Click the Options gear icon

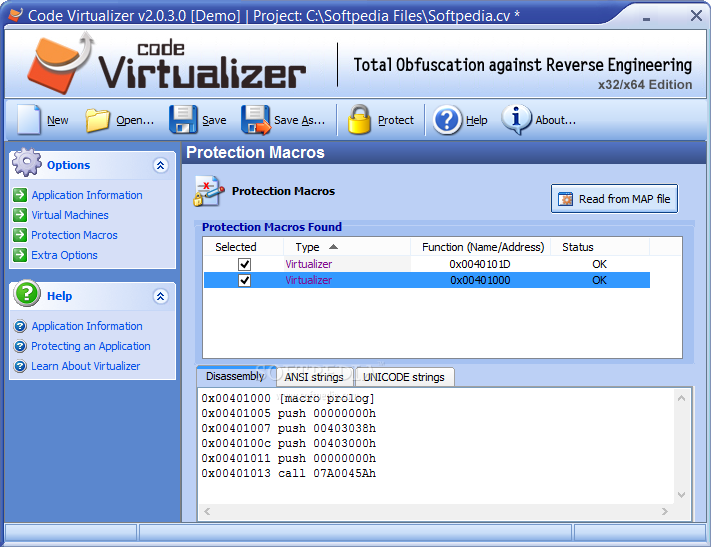coord(27,162)
